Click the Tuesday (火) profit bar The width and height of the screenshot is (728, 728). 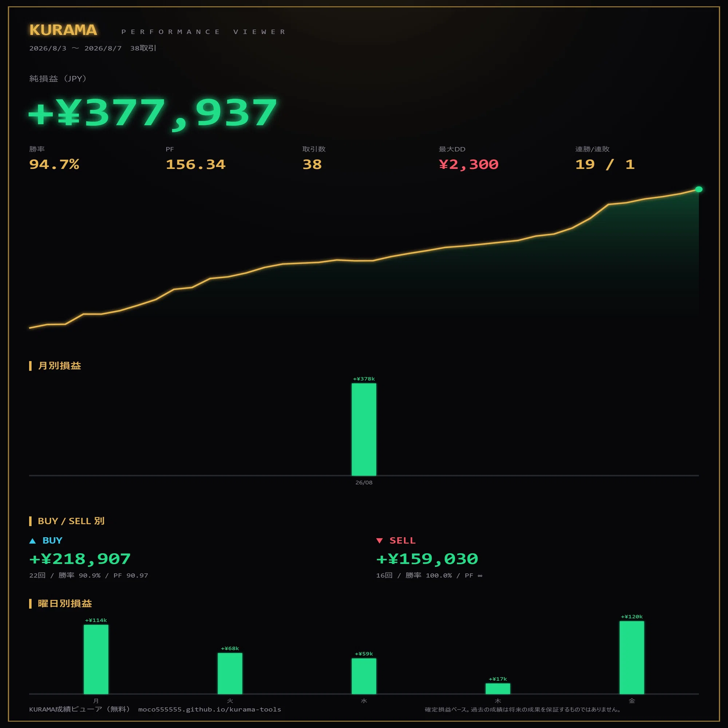coord(230,673)
